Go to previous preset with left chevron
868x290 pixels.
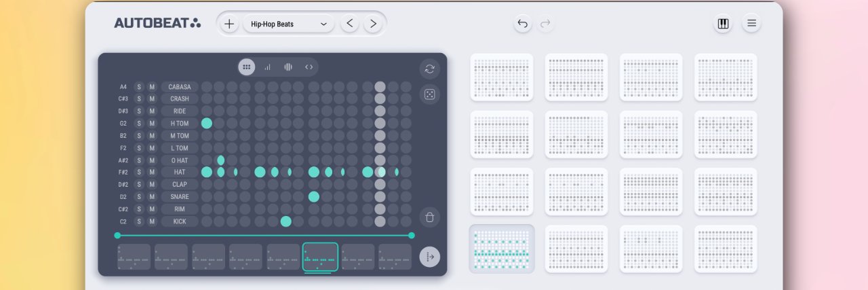[349, 24]
